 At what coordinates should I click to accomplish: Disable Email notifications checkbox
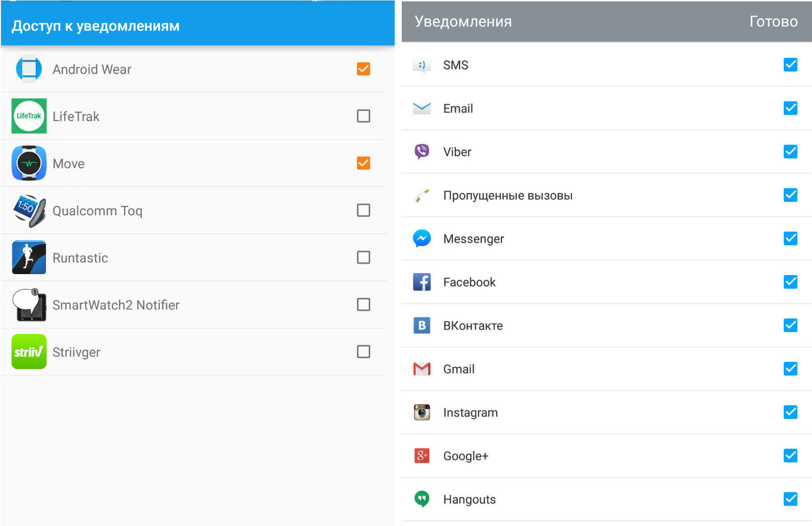coord(790,108)
